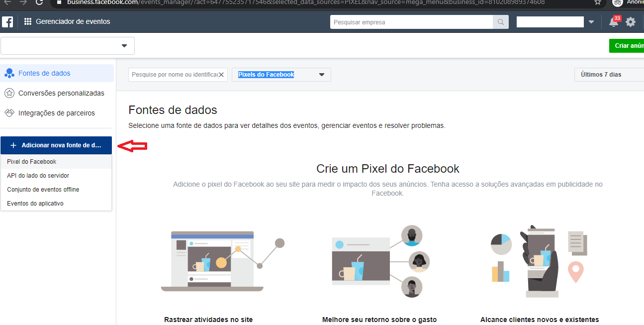The image size is (644, 325).
Task: Choose Conjunto de eventos offline option
Action: click(x=56, y=190)
